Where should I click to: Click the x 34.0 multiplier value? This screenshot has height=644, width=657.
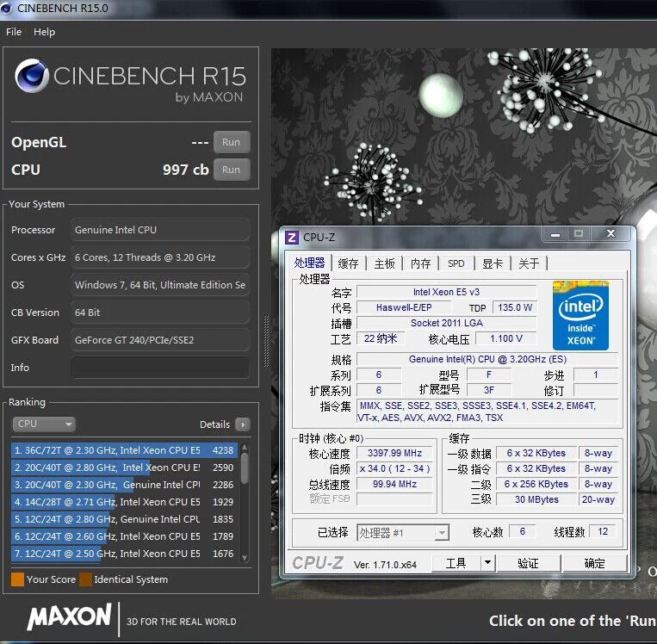pos(394,468)
